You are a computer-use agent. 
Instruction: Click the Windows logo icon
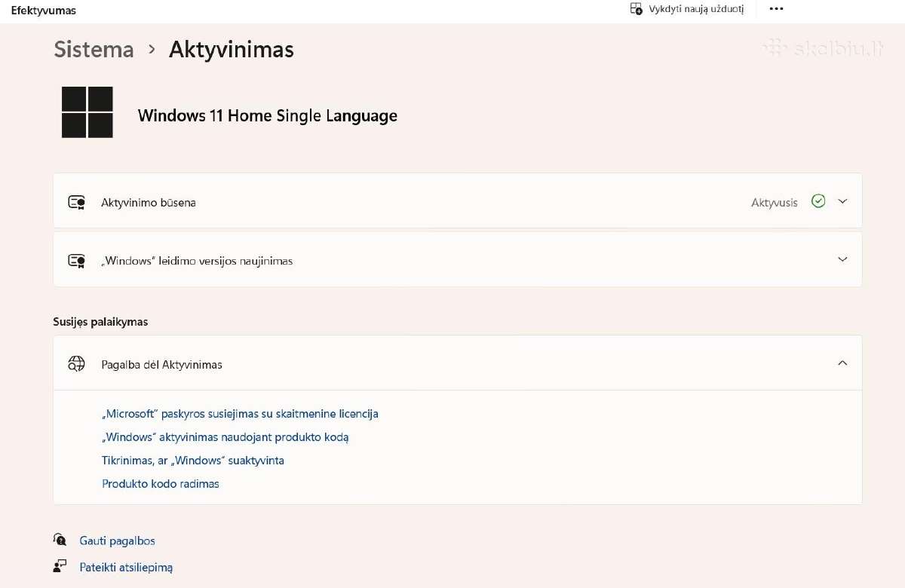click(x=87, y=112)
